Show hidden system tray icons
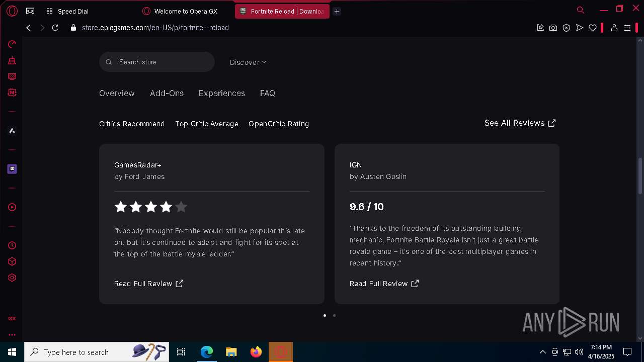Screen dimensions: 644x362 (542, 352)
